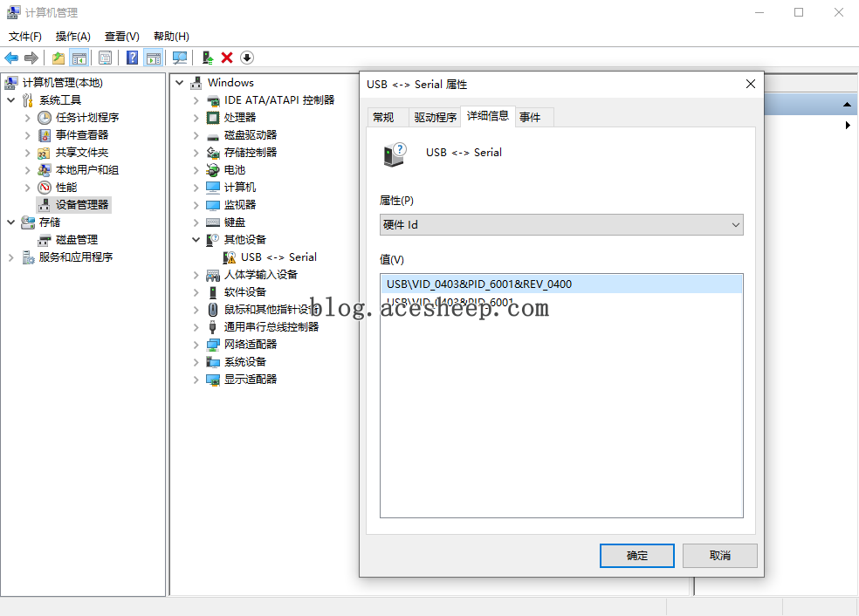Open the 帮助(H) menu
The height and width of the screenshot is (616, 859).
coord(171,36)
